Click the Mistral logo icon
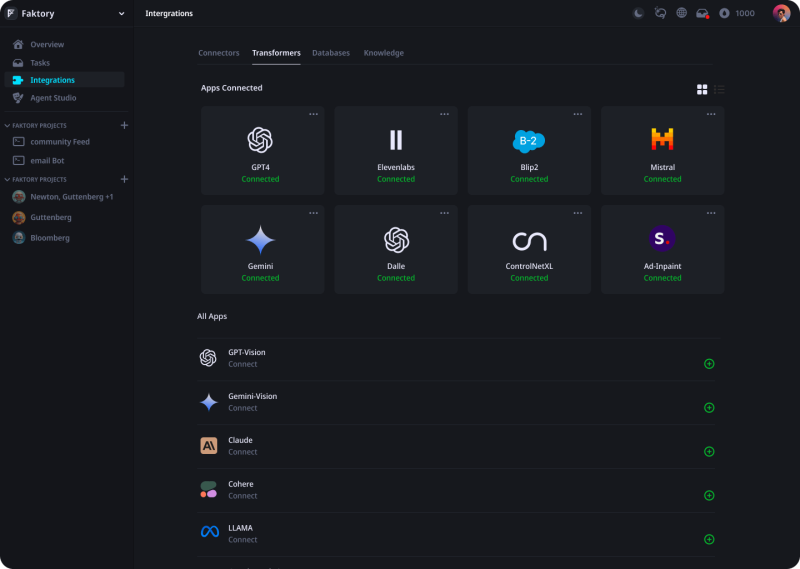Screen dimensions: 800x569 [x=662, y=139]
